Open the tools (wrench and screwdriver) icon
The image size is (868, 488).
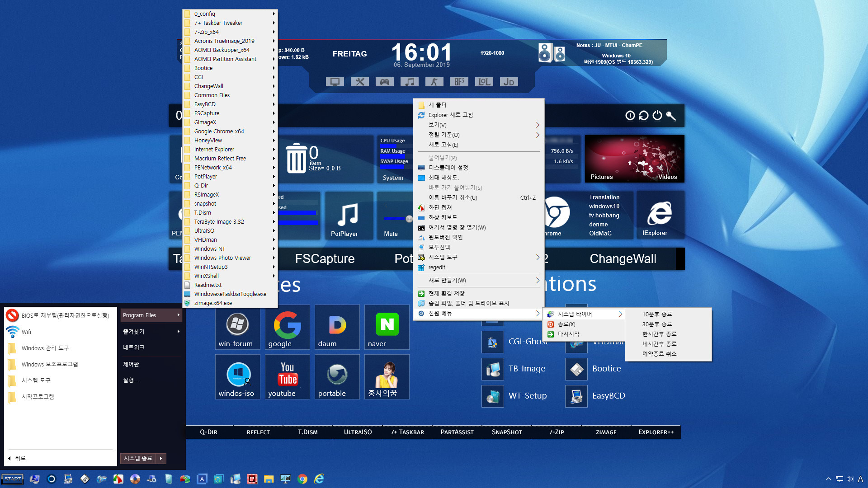point(360,82)
